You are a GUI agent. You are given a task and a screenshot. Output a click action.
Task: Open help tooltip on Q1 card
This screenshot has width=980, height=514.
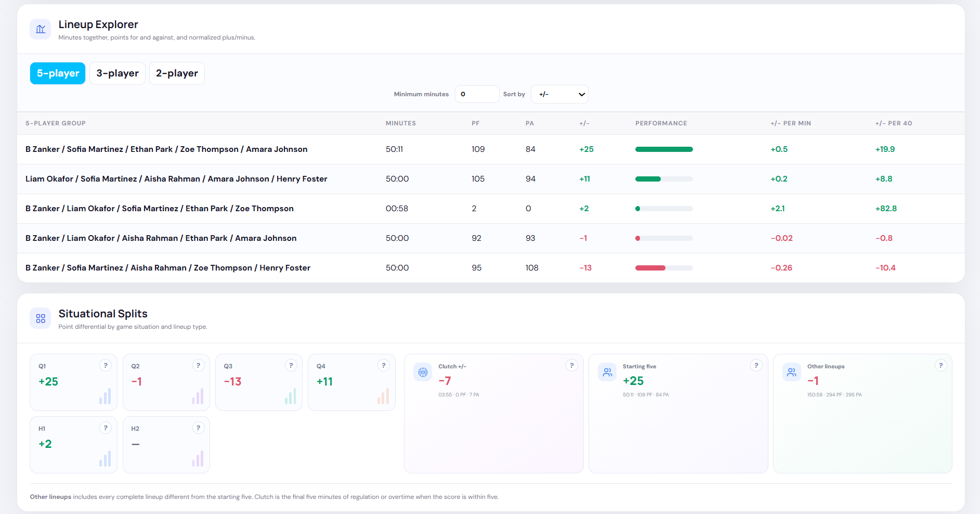[x=106, y=365]
